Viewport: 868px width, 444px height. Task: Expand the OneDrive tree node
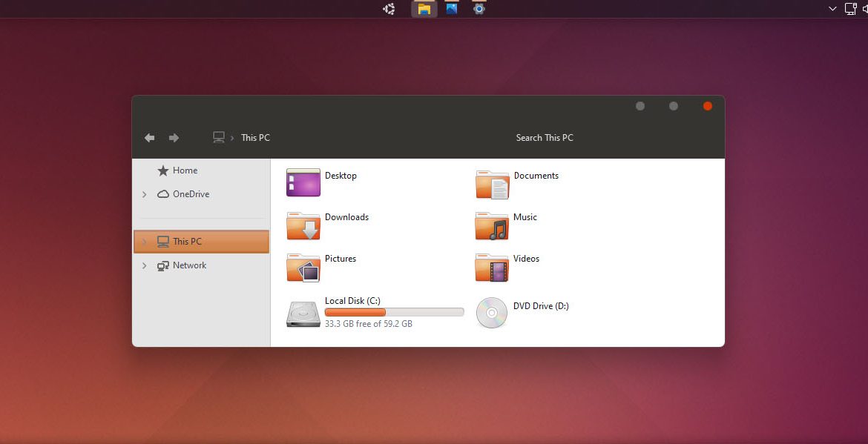coord(145,194)
